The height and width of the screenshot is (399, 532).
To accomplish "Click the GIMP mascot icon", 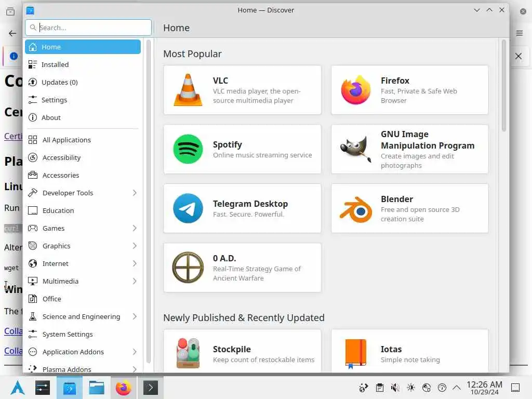I will click(355, 149).
